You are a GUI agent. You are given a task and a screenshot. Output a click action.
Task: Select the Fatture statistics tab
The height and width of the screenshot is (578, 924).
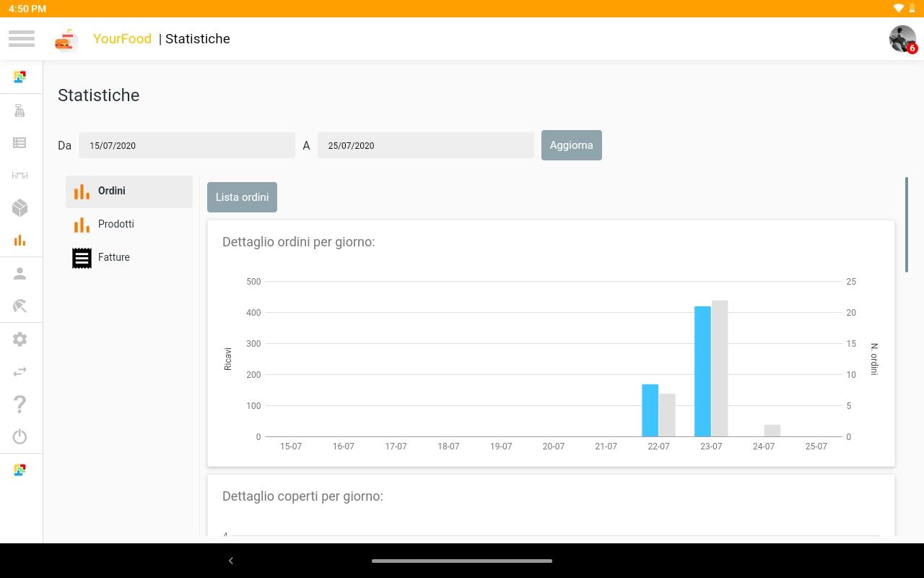pos(129,258)
